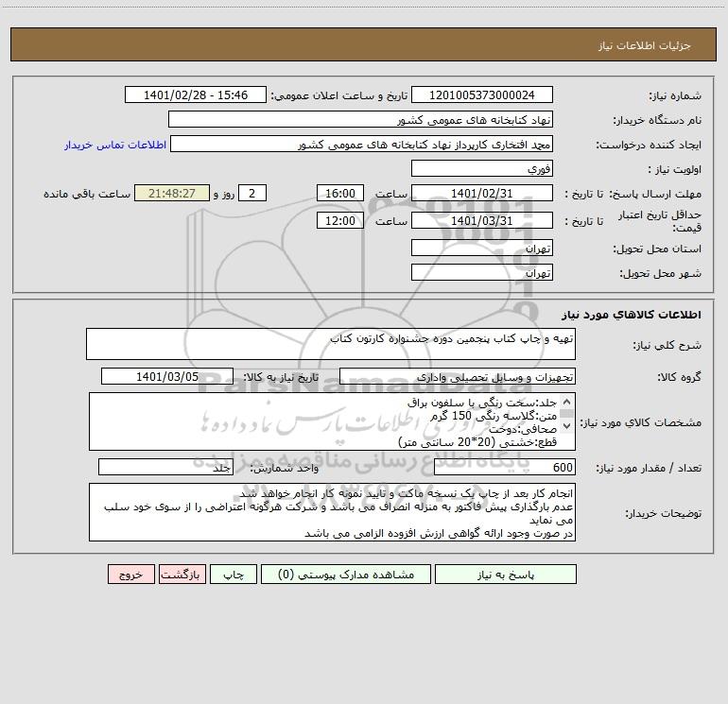Viewport: 728px width, 704px height.
Task: Click اطلاعات کالاهای مورد نیاز section heading
Action: coord(632,315)
